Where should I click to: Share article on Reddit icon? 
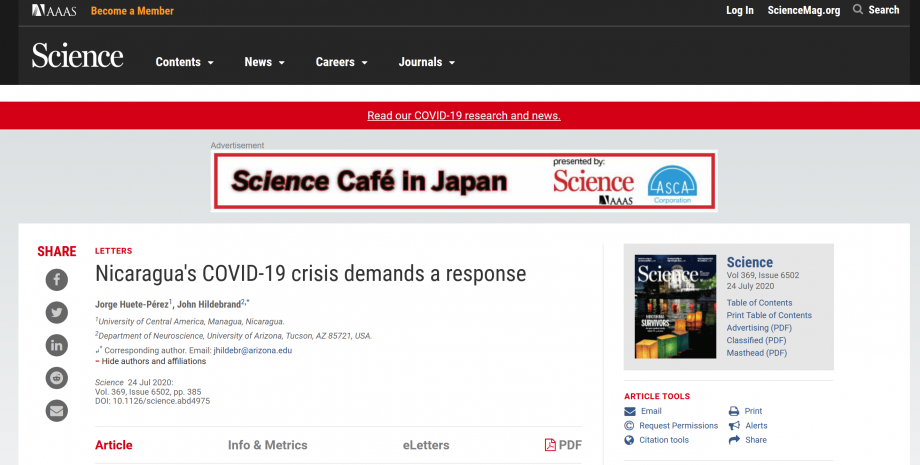tap(57, 378)
